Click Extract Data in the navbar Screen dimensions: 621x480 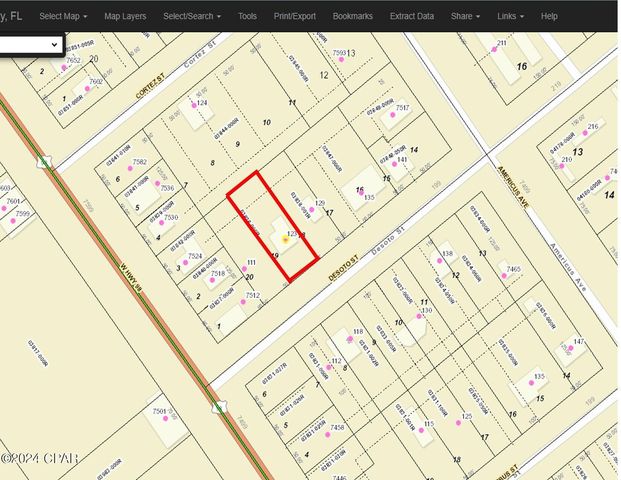click(x=412, y=16)
